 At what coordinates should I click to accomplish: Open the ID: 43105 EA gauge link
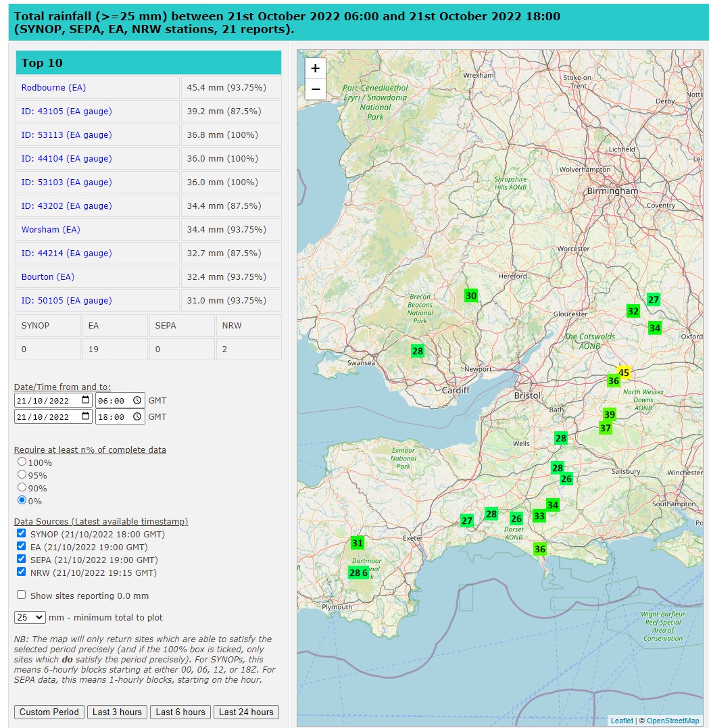[66, 112]
